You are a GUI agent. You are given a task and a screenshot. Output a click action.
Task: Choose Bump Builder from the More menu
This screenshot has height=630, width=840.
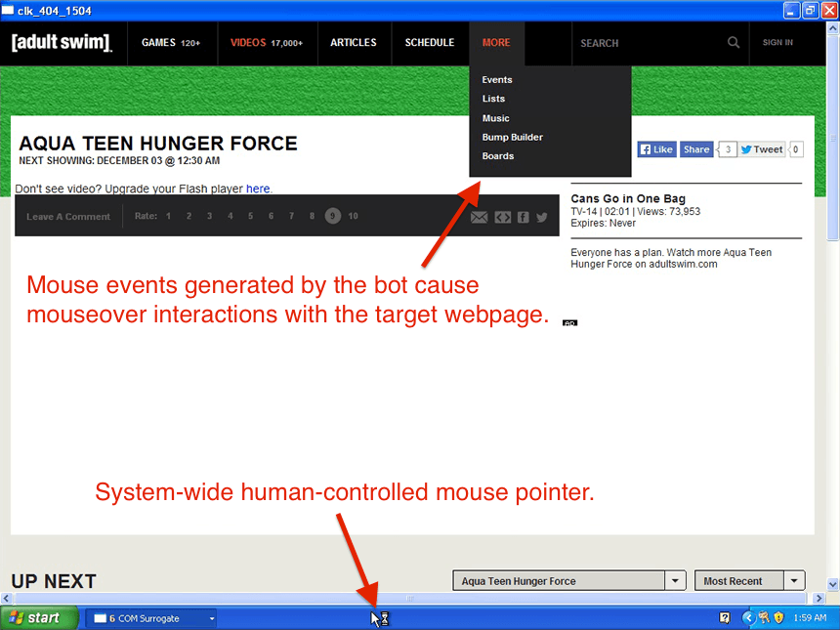[x=513, y=137]
